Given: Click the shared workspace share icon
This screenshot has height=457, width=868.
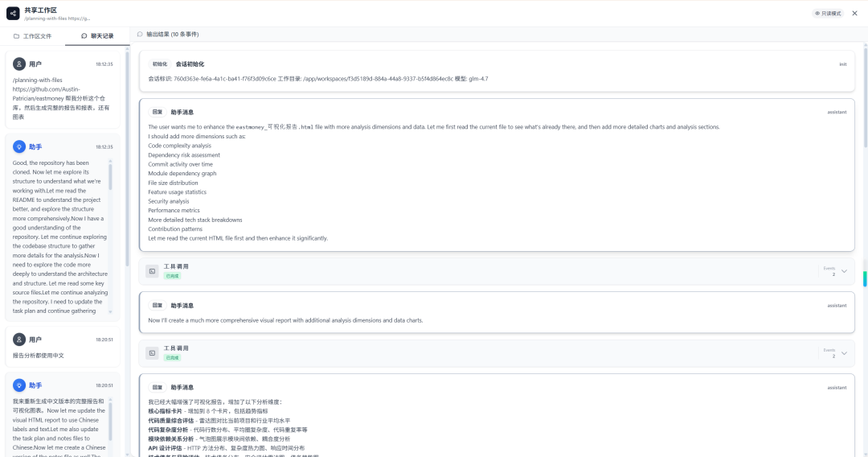Looking at the screenshot, I should [x=13, y=14].
